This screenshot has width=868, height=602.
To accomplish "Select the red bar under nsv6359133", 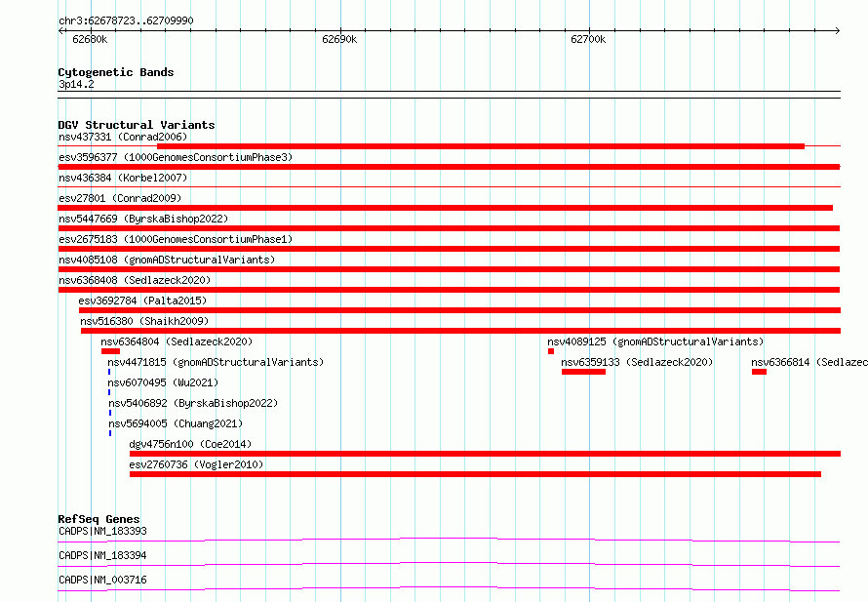I will [x=583, y=372].
